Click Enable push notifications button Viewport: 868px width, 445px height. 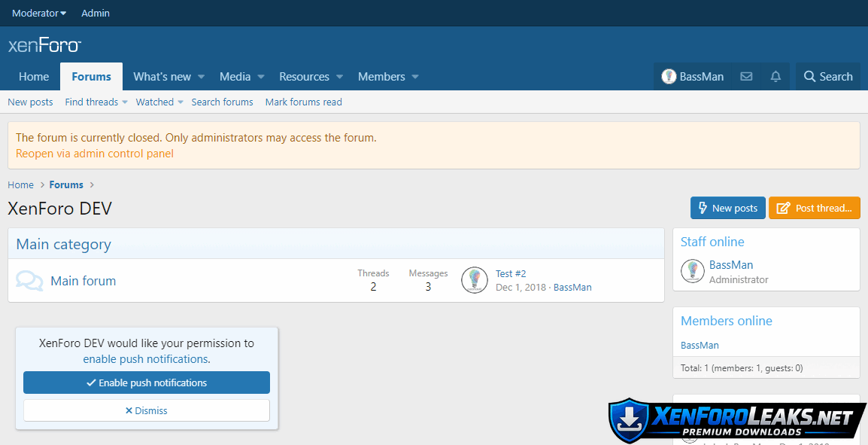pos(147,383)
